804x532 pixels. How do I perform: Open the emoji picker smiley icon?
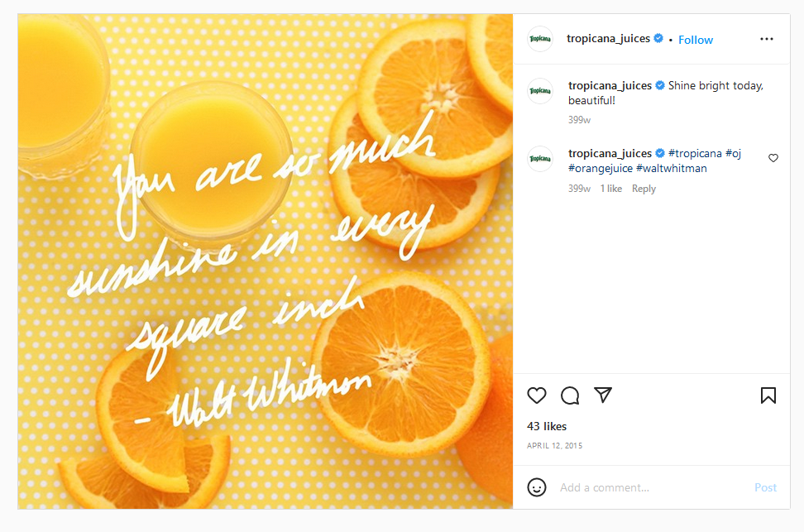coord(537,487)
